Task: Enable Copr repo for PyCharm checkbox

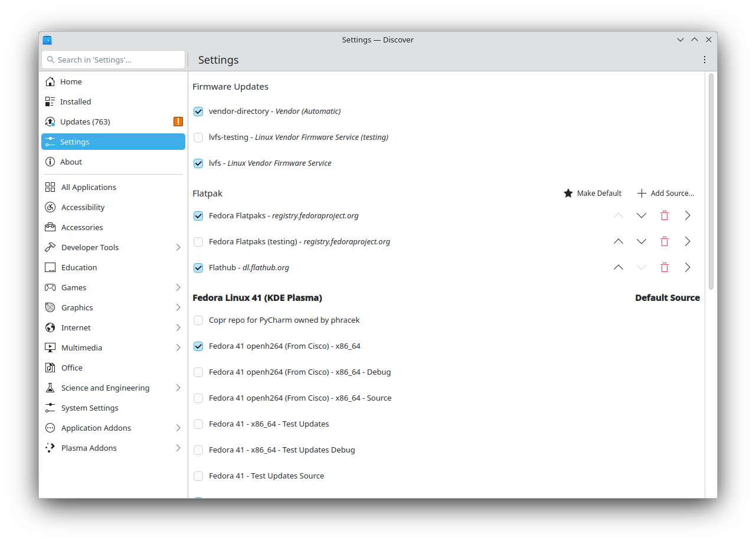Action: tap(198, 320)
